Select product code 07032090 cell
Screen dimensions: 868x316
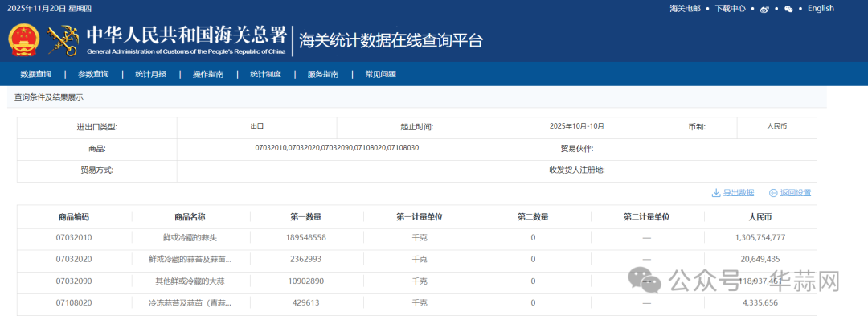74,281
